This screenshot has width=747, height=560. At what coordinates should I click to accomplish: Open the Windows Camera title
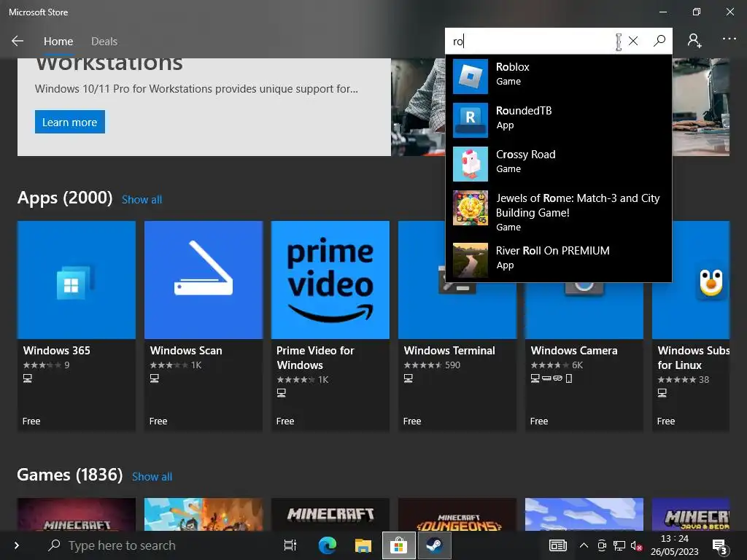tap(574, 351)
